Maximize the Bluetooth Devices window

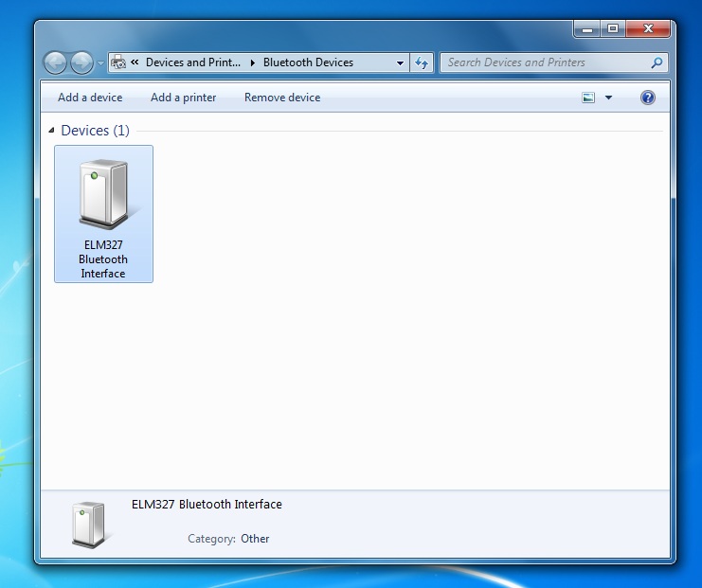coord(613,29)
